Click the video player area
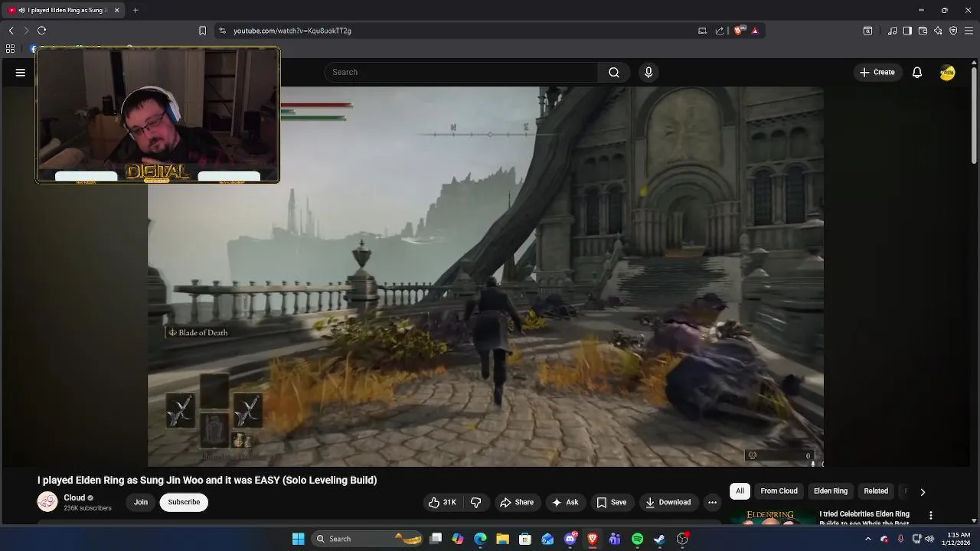 click(x=485, y=276)
